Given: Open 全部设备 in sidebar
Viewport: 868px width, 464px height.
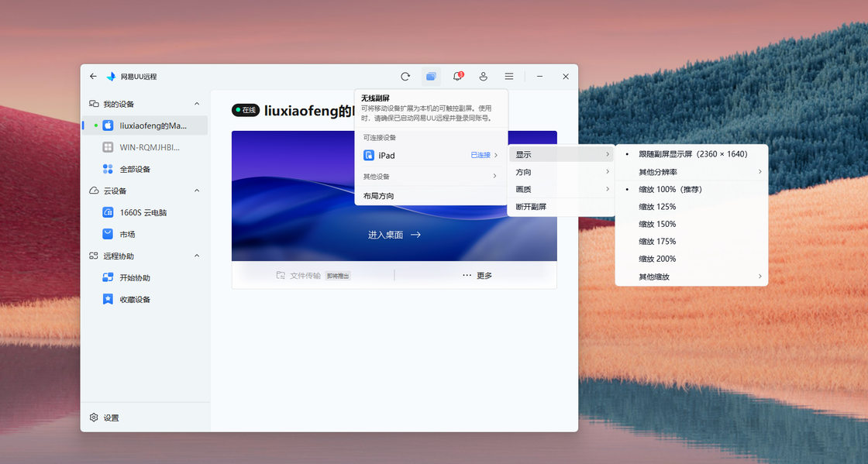Looking at the screenshot, I should pyautogui.click(x=145, y=169).
